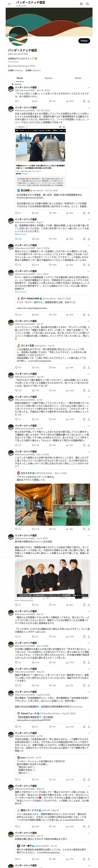
Task: Click the "Translate bio" link
Action: (14, 62)
